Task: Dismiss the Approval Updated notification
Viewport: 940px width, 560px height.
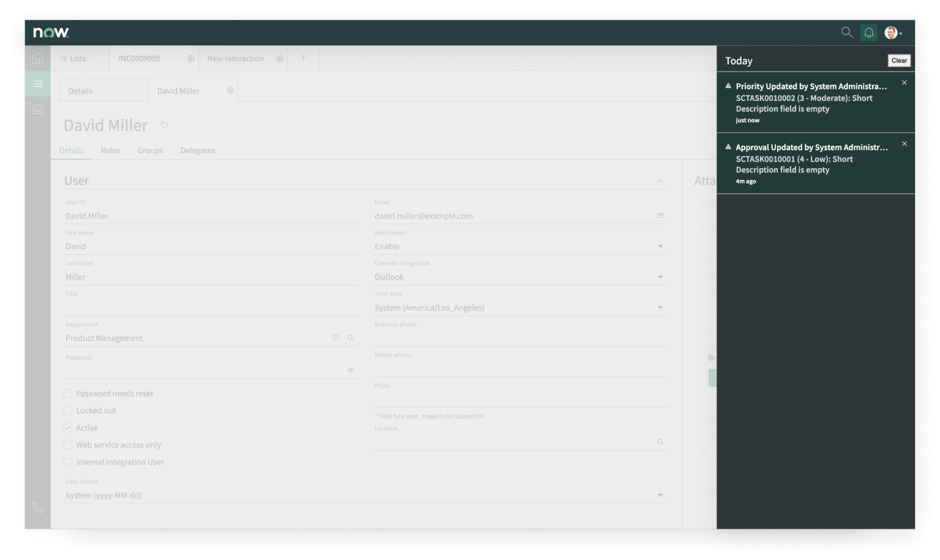Action: (904, 144)
